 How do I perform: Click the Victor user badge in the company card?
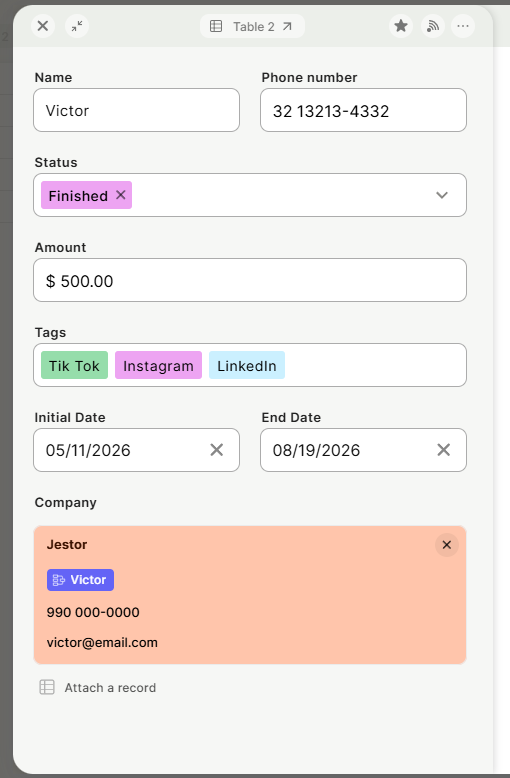pyautogui.click(x=80, y=580)
